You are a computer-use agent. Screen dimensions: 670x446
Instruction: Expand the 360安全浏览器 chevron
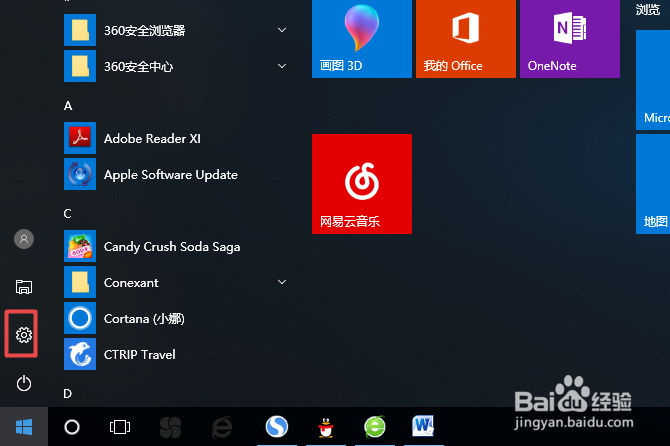[282, 30]
